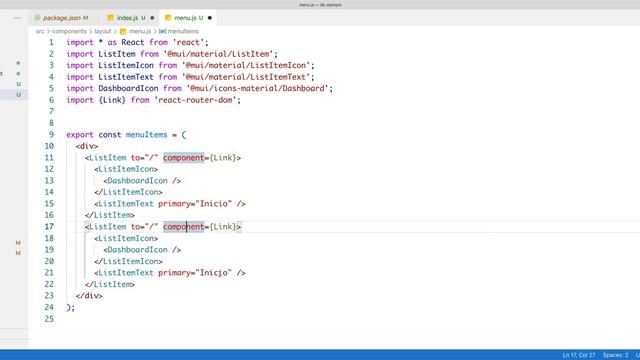Click line number 17 in gutter
This screenshot has height=360, width=640.
[49, 227]
